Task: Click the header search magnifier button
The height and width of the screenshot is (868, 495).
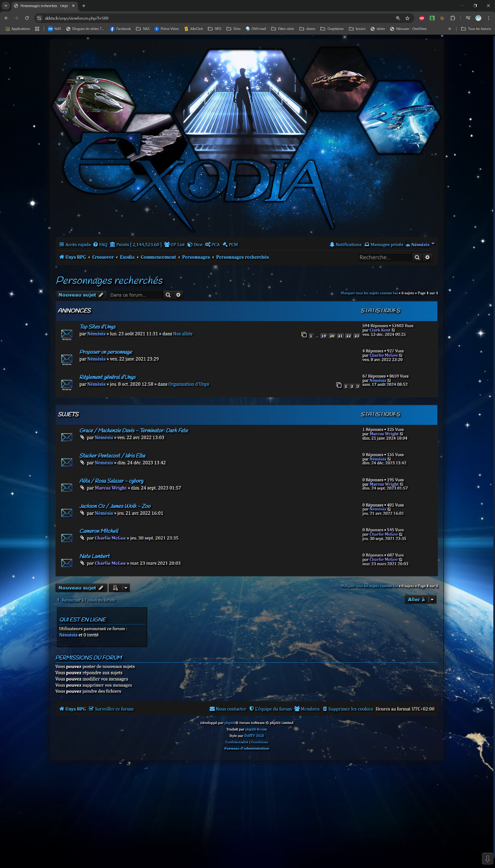Action: (417, 257)
